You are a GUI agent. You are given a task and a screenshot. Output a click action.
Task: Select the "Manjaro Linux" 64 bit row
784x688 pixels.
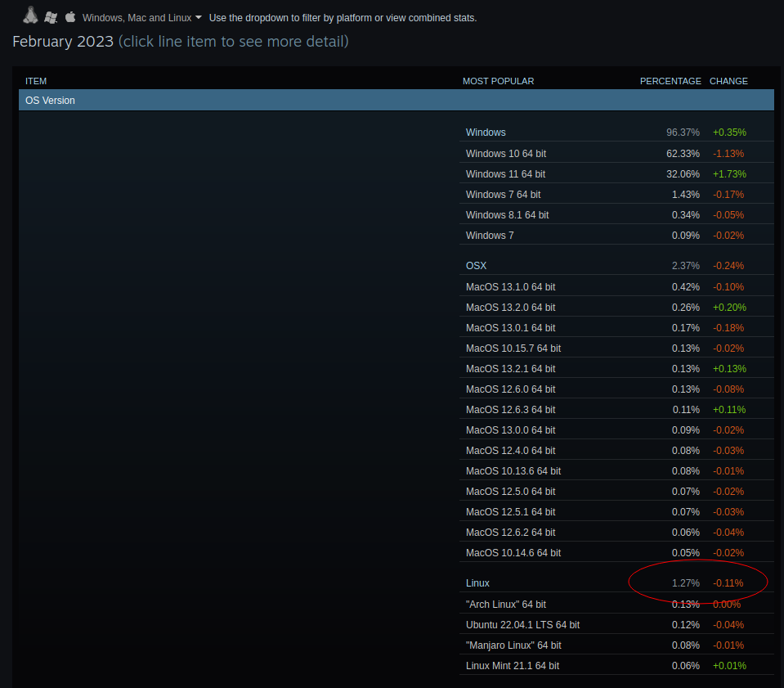[x=616, y=645]
